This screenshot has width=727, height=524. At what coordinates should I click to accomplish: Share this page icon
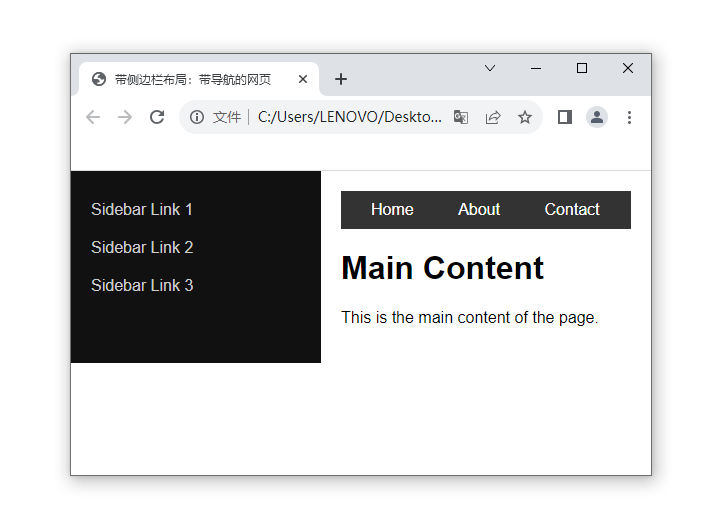click(493, 117)
